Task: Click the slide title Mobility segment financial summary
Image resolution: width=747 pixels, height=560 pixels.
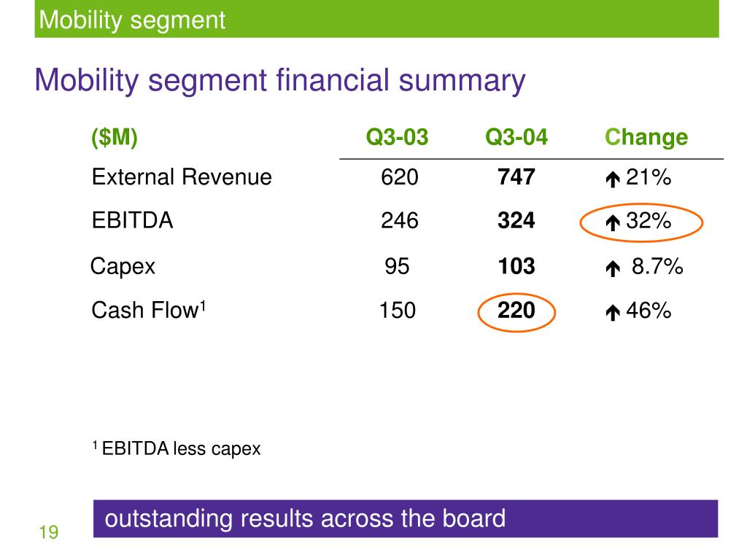Action: 280,80
